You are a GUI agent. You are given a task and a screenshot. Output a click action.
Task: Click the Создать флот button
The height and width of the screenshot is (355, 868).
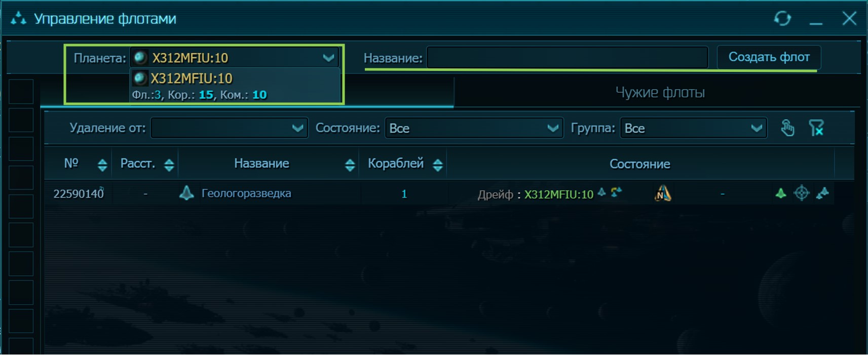tap(769, 57)
